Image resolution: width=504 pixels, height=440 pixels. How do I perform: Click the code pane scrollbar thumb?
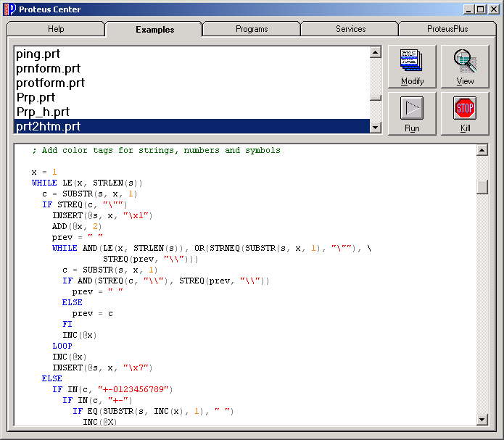pyautogui.click(x=482, y=187)
